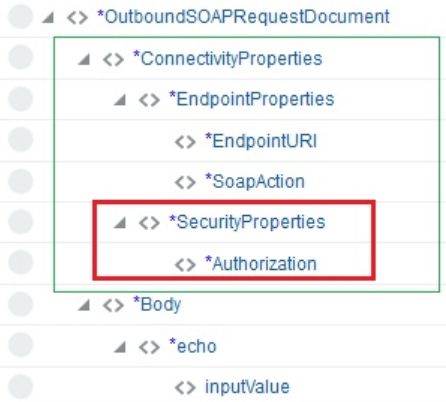The image size is (446, 402).
Task: Select the EndpointURI tree item
Action: 261,141
